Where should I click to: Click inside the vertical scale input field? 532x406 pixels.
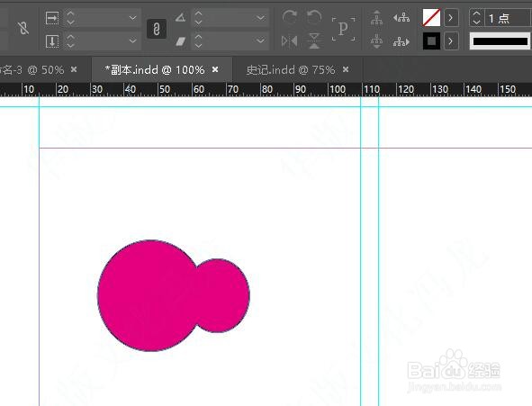(x=102, y=41)
